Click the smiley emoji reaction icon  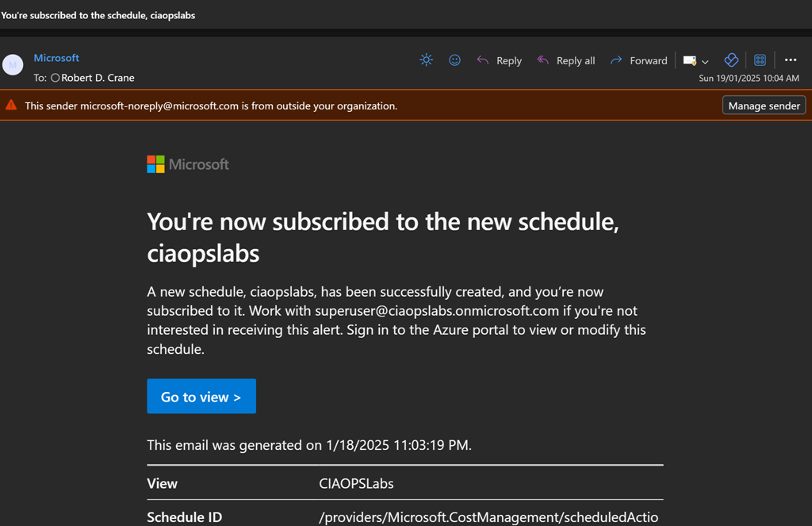click(x=454, y=60)
